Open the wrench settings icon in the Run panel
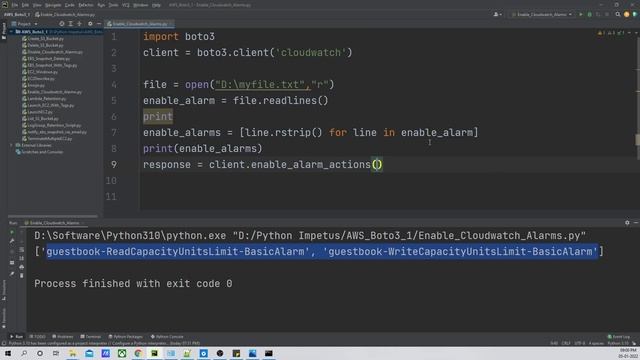The width and height of the screenshot is (640, 360). click(12, 241)
